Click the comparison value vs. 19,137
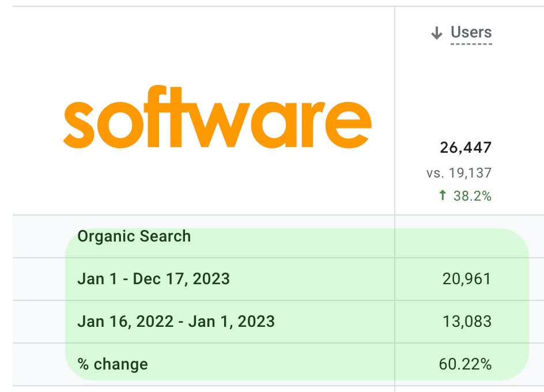This screenshot has width=544, height=392. click(x=459, y=172)
